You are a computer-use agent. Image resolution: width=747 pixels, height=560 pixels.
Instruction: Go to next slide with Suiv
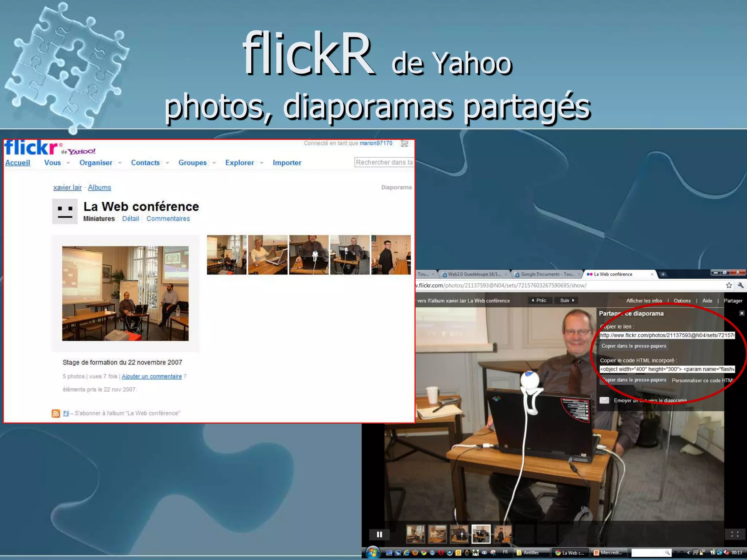point(567,300)
